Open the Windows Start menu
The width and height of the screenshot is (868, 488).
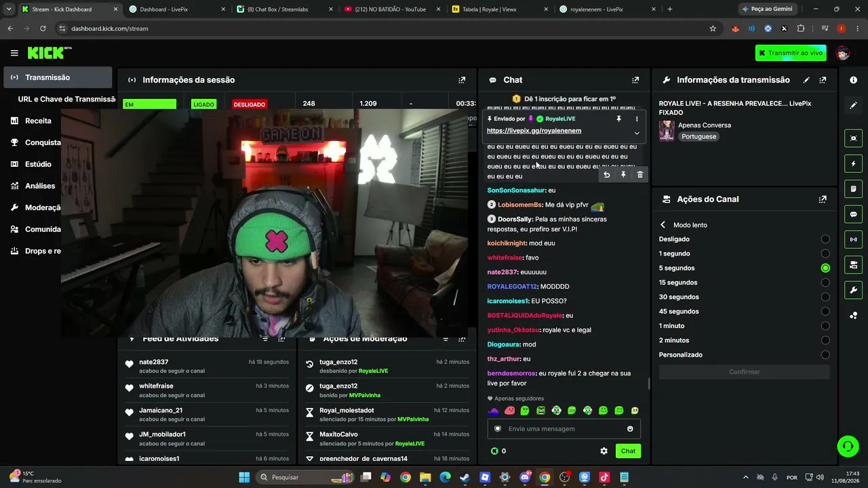coord(244,477)
